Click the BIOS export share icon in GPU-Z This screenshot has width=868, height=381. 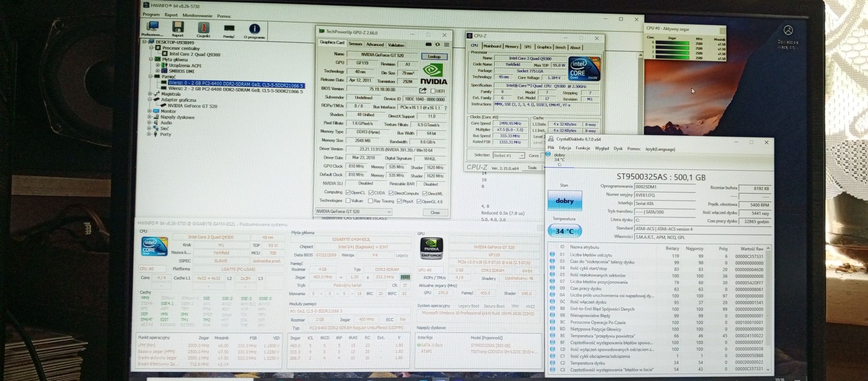click(423, 90)
